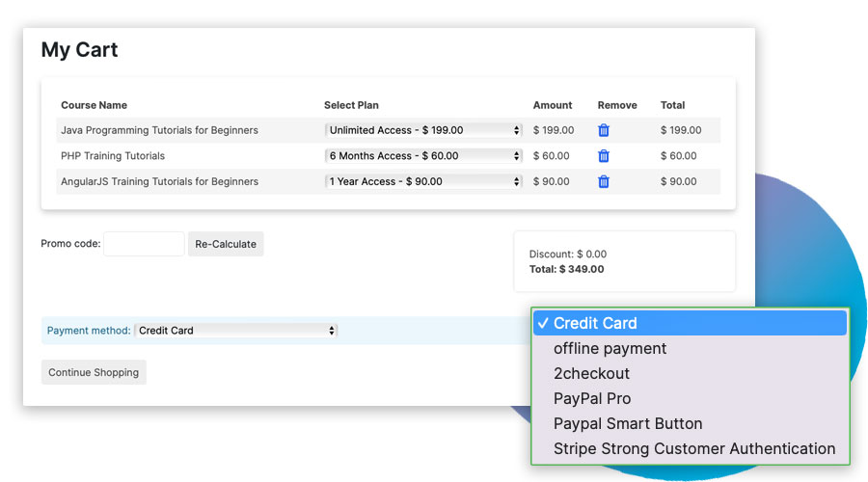Click the Course Name column header

[95, 105]
